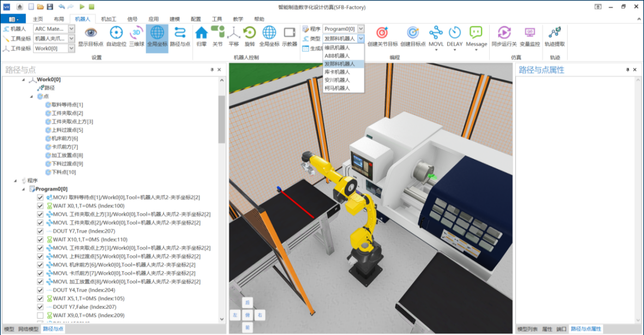The height and width of the screenshot is (335, 644).
Task: Open the 程序 Program0[0] dropdown
Action: pyautogui.click(x=360, y=29)
